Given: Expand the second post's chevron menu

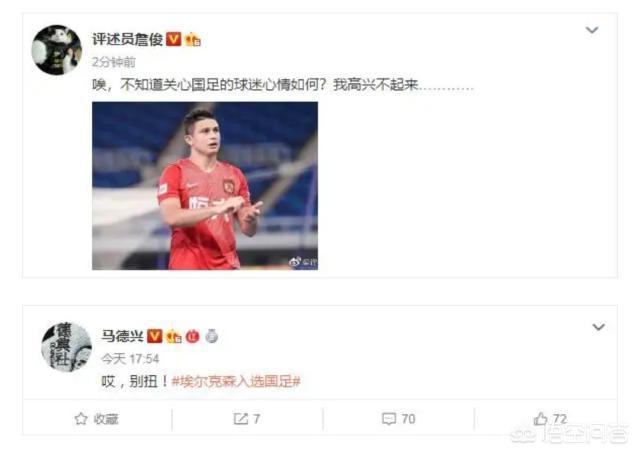Looking at the screenshot, I should coord(598,327).
